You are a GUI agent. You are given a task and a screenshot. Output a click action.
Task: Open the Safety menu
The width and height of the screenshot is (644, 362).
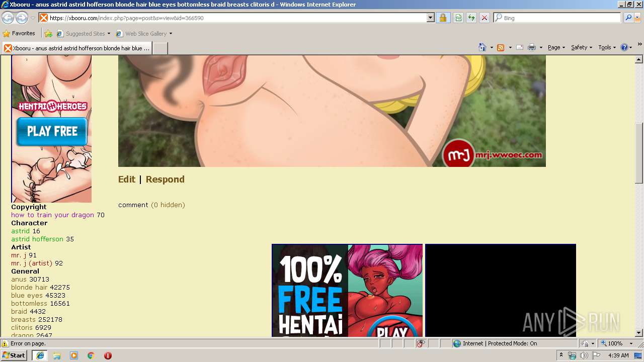point(582,47)
